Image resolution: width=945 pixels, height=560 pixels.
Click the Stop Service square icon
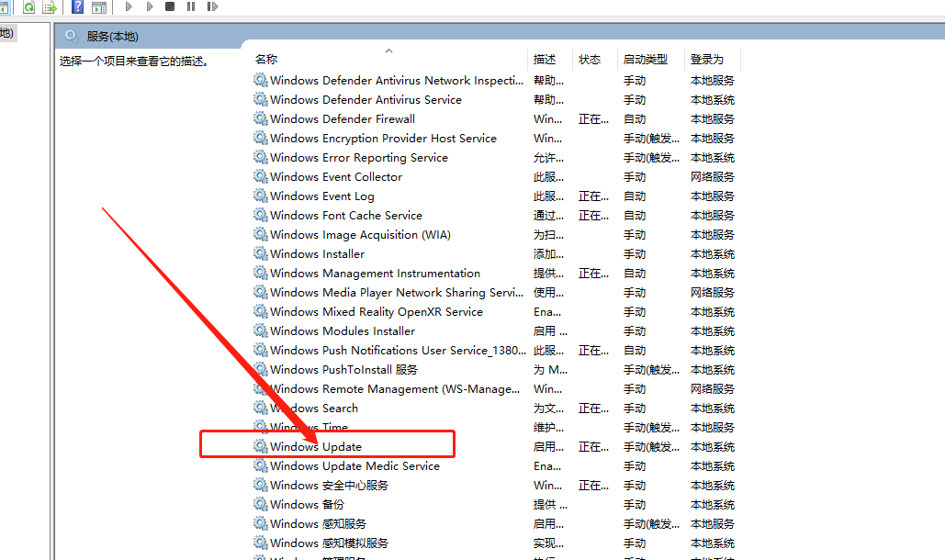click(x=170, y=6)
